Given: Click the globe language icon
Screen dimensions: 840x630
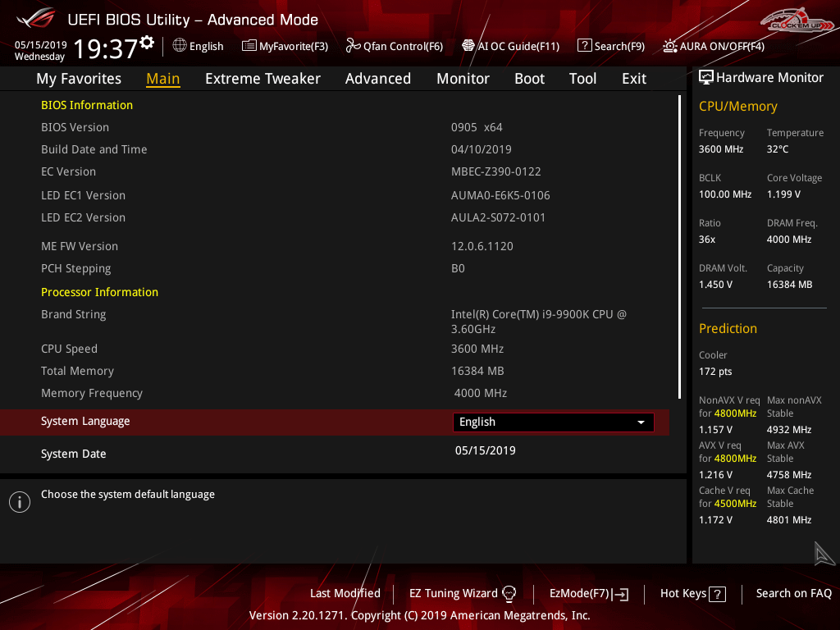Looking at the screenshot, I should point(180,46).
